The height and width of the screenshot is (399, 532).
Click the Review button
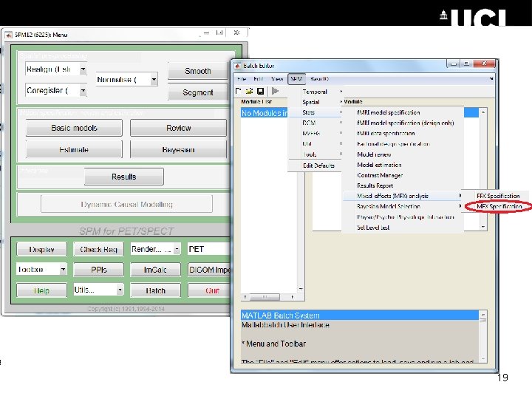pos(179,128)
